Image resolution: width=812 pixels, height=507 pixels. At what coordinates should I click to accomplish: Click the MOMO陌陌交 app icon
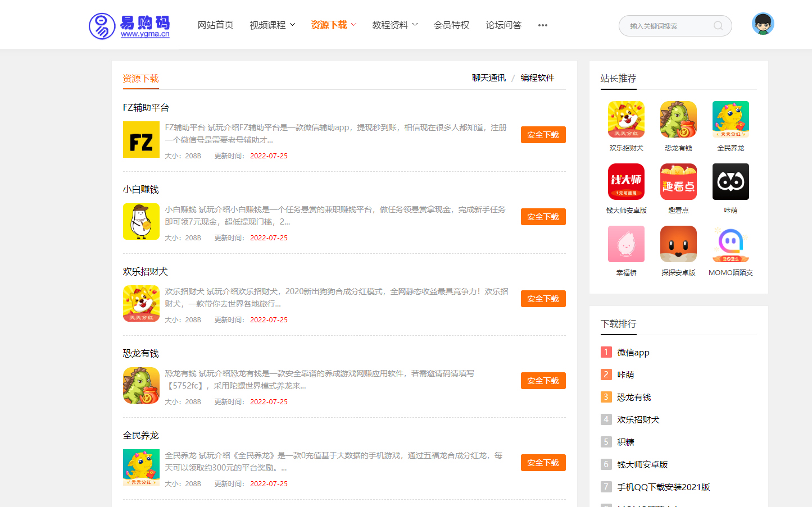731,244
